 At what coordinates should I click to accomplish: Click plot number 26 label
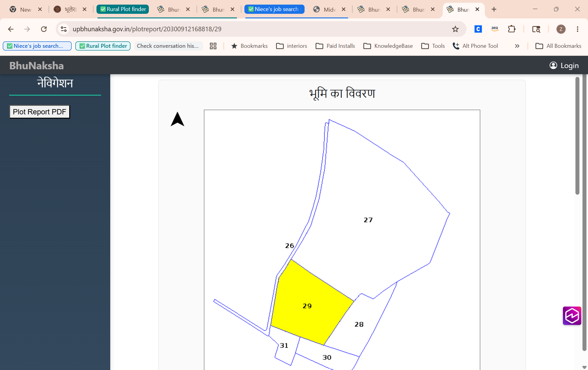pyautogui.click(x=289, y=246)
